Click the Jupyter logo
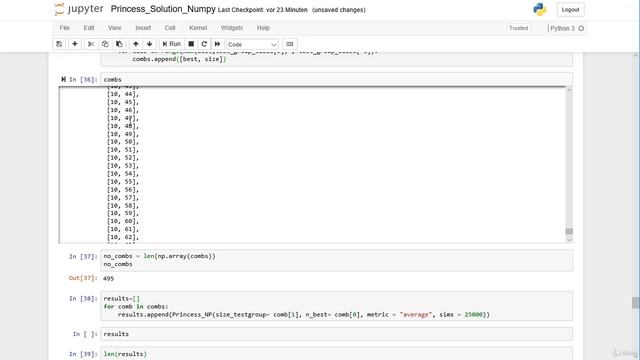The height and width of the screenshot is (360, 640). (79, 9)
